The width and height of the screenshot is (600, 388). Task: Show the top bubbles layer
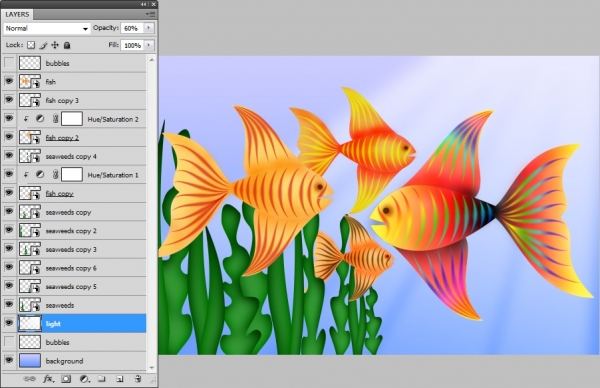point(9,62)
